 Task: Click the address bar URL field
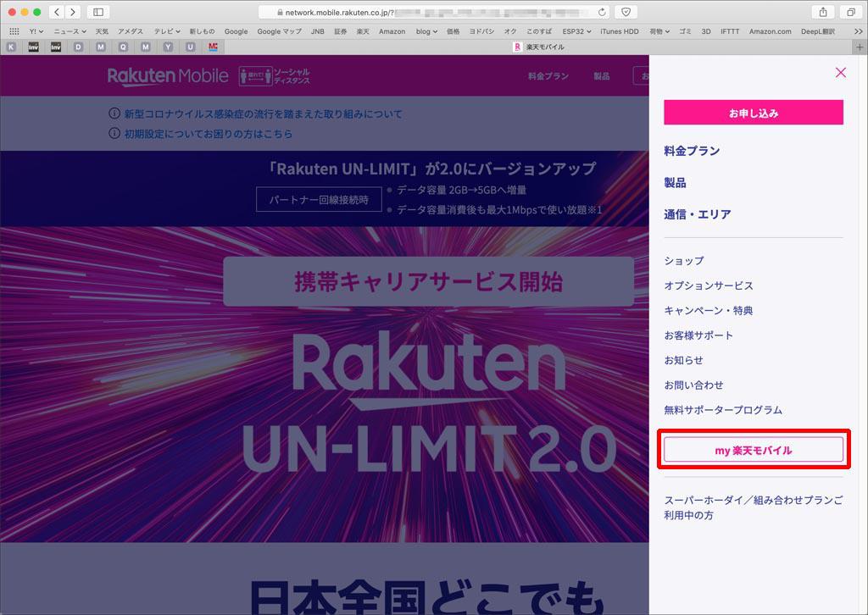tap(433, 12)
